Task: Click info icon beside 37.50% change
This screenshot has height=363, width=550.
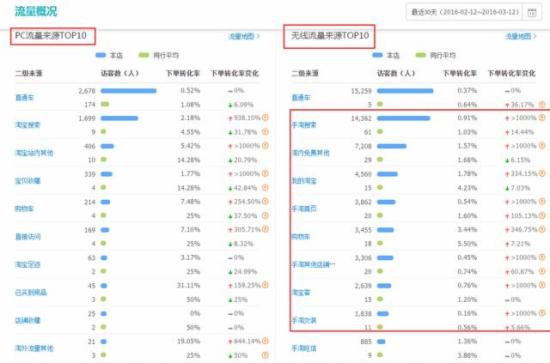Action: tap(265, 215)
